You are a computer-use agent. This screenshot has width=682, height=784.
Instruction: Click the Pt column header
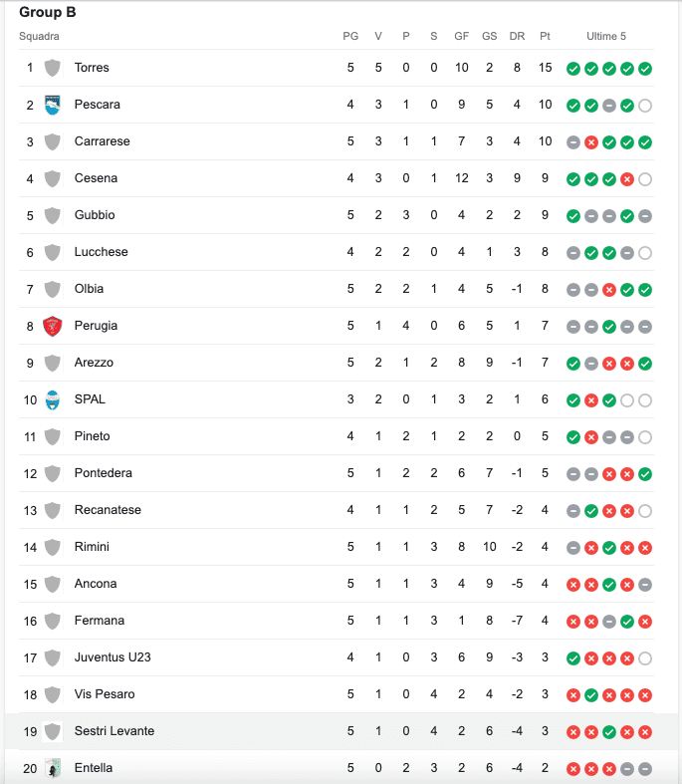[x=545, y=36]
